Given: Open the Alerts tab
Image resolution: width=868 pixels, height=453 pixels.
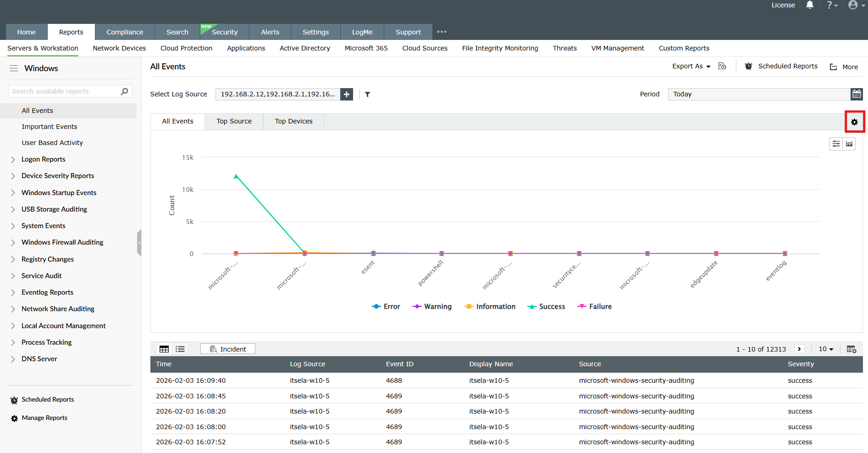Looking at the screenshot, I should 270,32.
